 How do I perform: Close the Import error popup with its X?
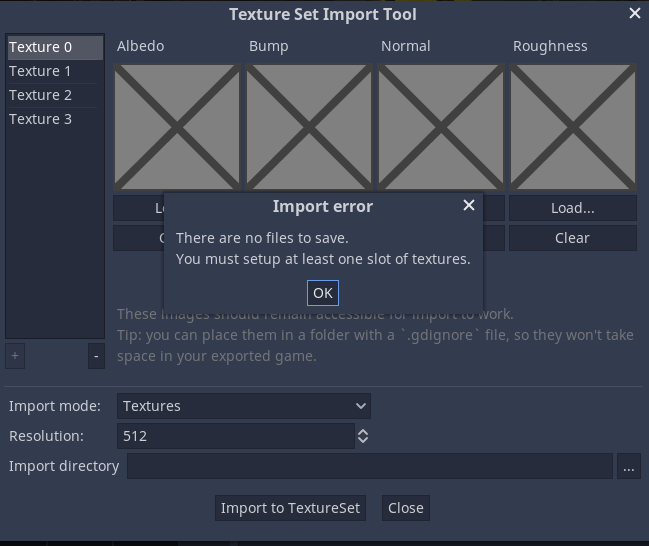(x=469, y=205)
